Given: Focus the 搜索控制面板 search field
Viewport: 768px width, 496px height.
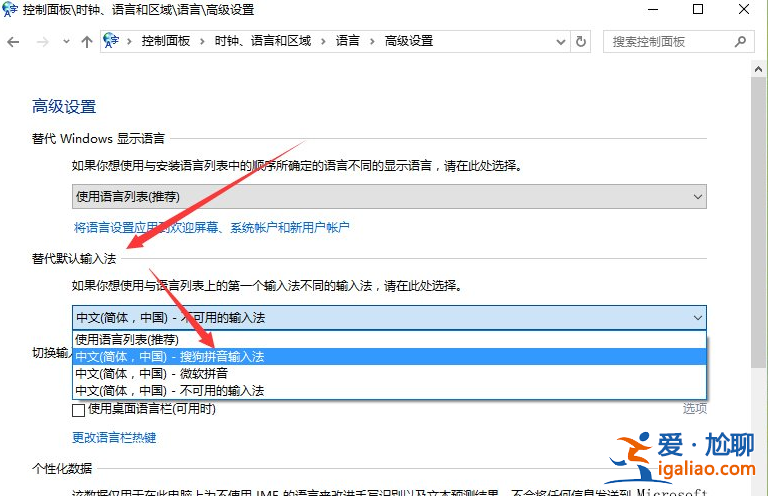Looking at the screenshot, I should 678,42.
